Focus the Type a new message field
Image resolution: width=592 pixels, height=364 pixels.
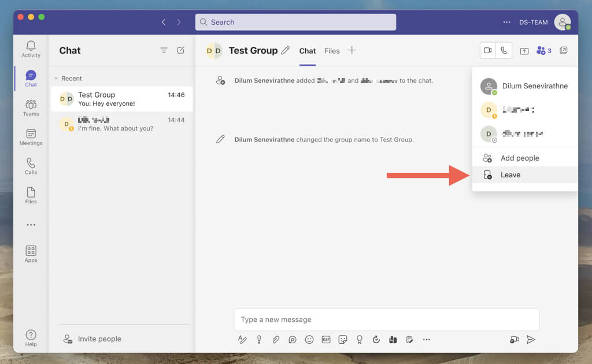tap(387, 320)
